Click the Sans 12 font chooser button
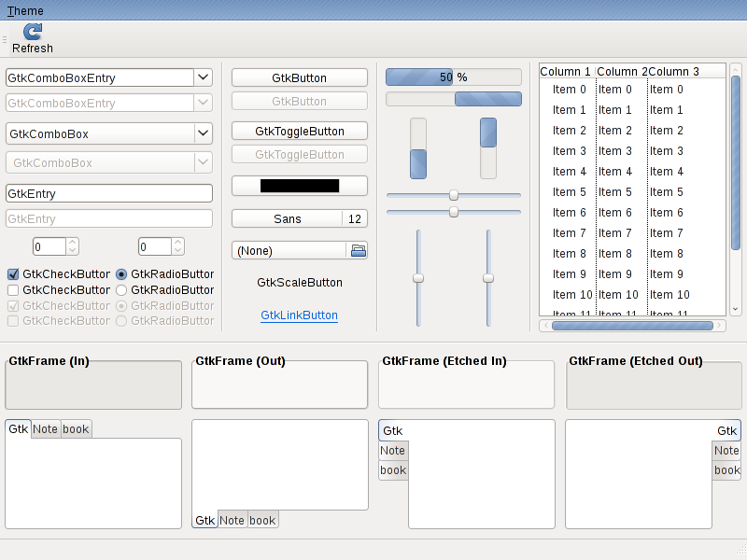This screenshot has height=560, width=747. click(300, 219)
